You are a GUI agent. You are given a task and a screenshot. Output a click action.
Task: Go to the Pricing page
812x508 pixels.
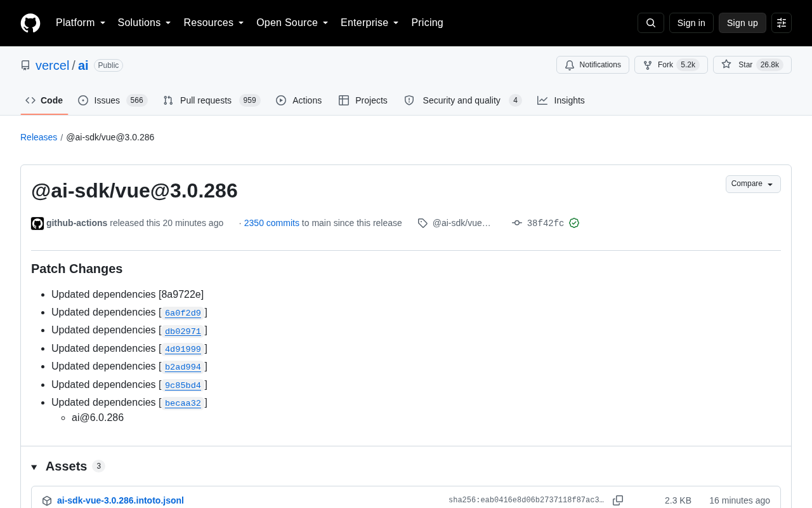coord(427,23)
